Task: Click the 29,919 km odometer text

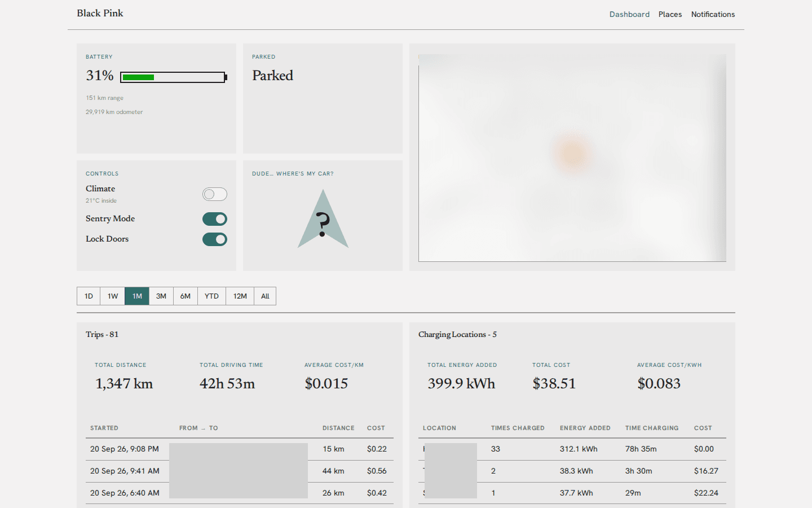Action: coord(114,112)
